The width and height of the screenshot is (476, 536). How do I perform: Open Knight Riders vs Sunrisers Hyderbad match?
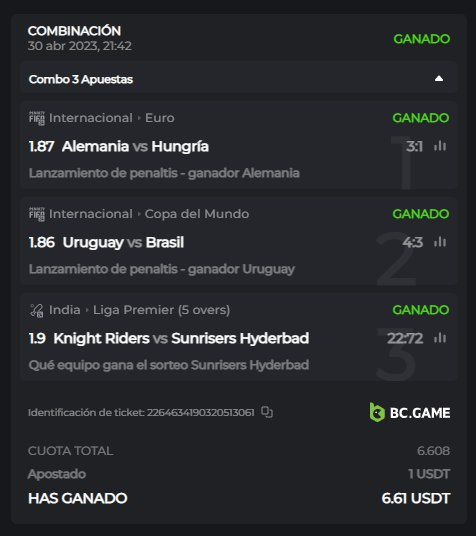pyautogui.click(x=181, y=338)
